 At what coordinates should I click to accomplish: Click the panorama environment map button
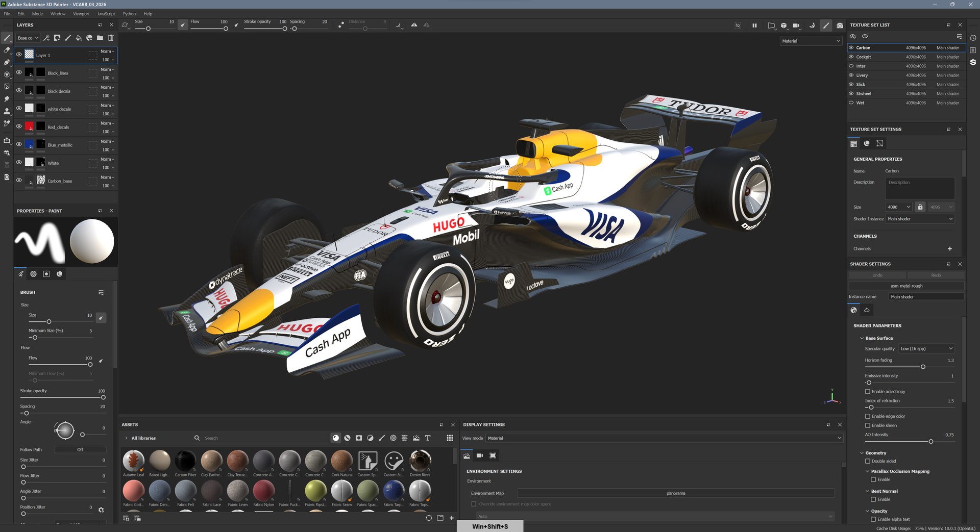pos(676,494)
